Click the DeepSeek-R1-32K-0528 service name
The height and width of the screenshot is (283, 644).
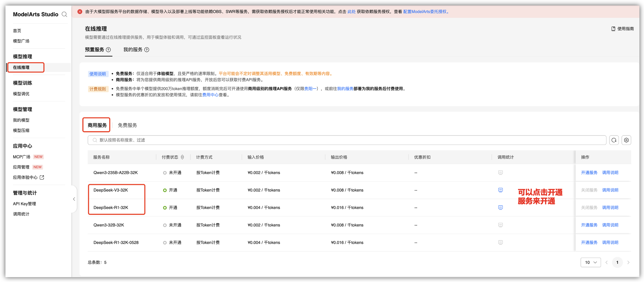click(116, 243)
